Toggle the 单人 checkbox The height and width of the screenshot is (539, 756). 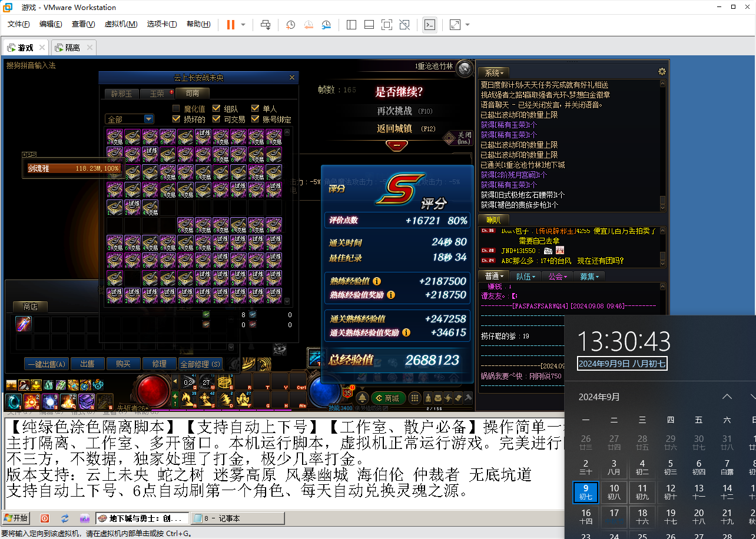point(255,108)
